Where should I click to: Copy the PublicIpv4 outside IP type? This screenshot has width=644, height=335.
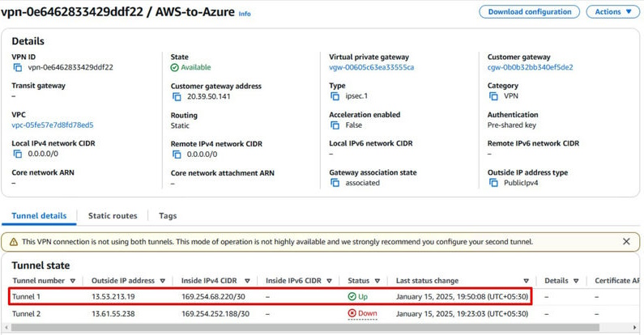[x=493, y=183]
